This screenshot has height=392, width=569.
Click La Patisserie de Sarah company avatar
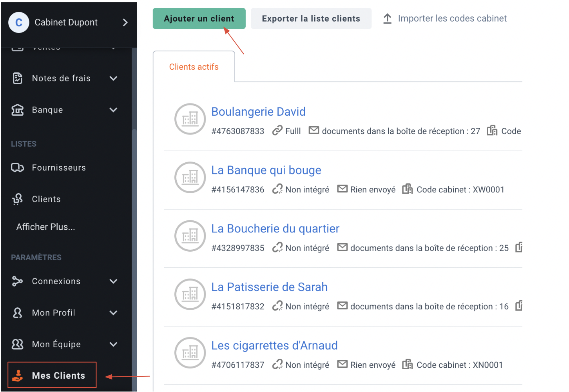(x=190, y=294)
